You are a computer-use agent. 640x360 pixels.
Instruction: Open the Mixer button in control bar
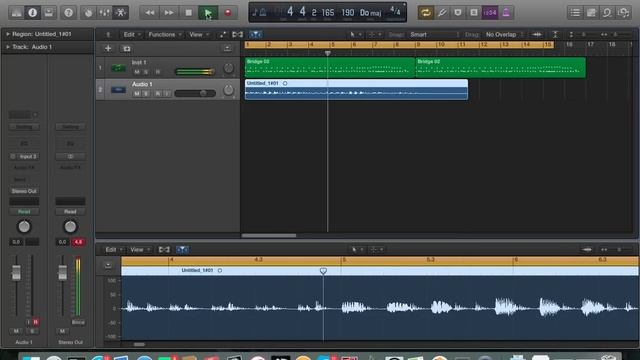pos(104,13)
